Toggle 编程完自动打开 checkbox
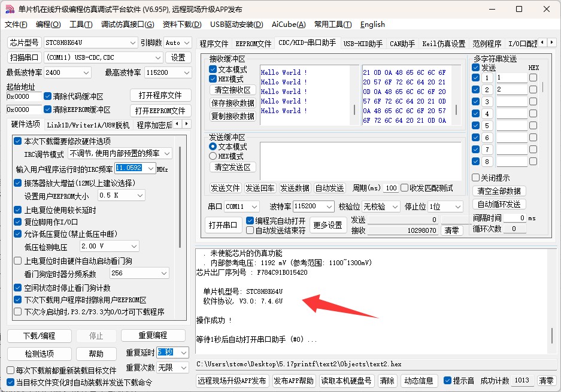561x392 pixels. coord(250,221)
